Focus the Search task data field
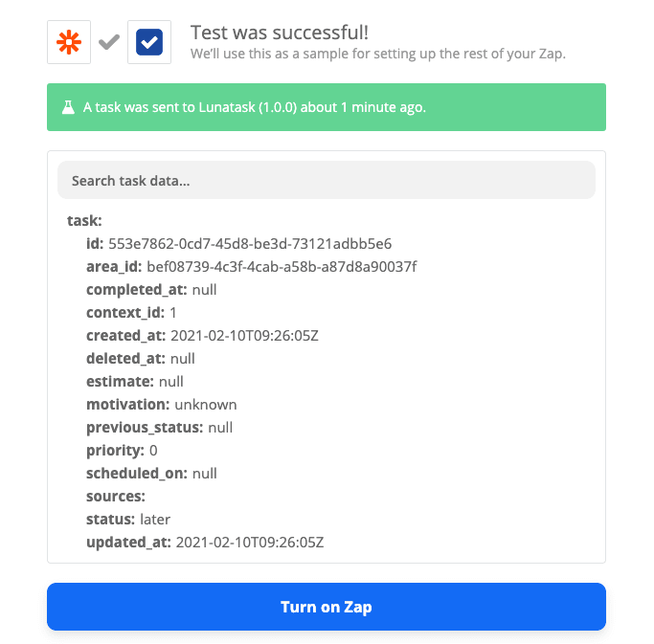The width and height of the screenshot is (654, 644). point(327,180)
